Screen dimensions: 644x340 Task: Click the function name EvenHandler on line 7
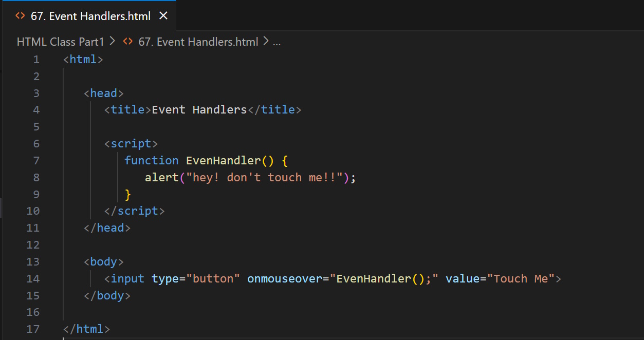[x=223, y=160]
